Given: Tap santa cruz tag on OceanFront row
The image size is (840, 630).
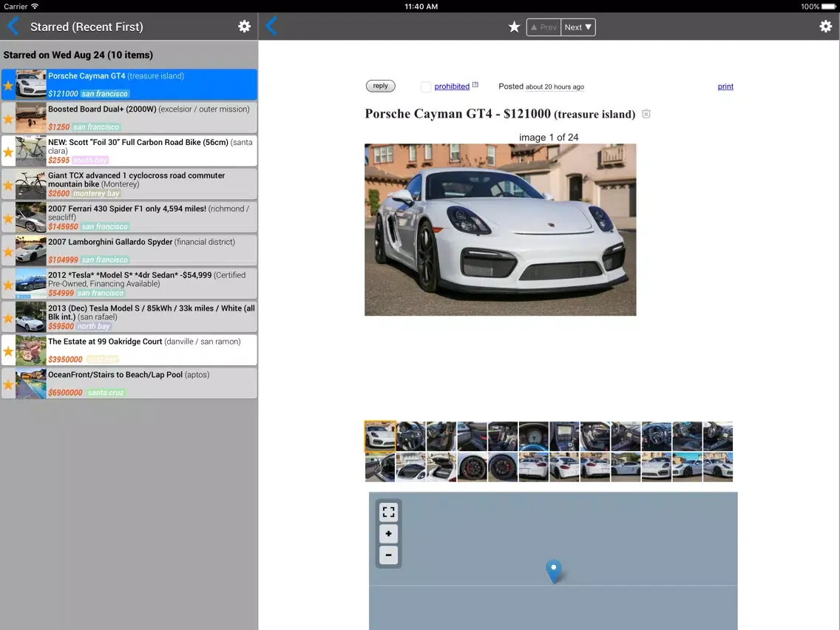Looking at the screenshot, I should [x=106, y=393].
